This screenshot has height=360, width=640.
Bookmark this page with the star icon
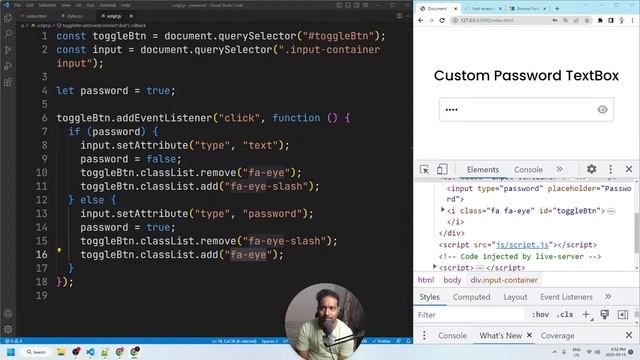tap(587, 20)
